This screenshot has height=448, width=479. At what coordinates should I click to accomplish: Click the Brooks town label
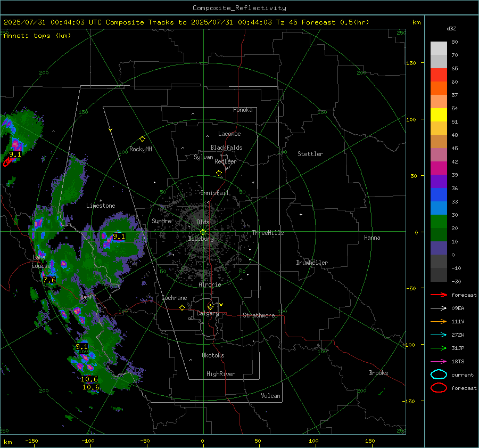[x=378, y=373]
